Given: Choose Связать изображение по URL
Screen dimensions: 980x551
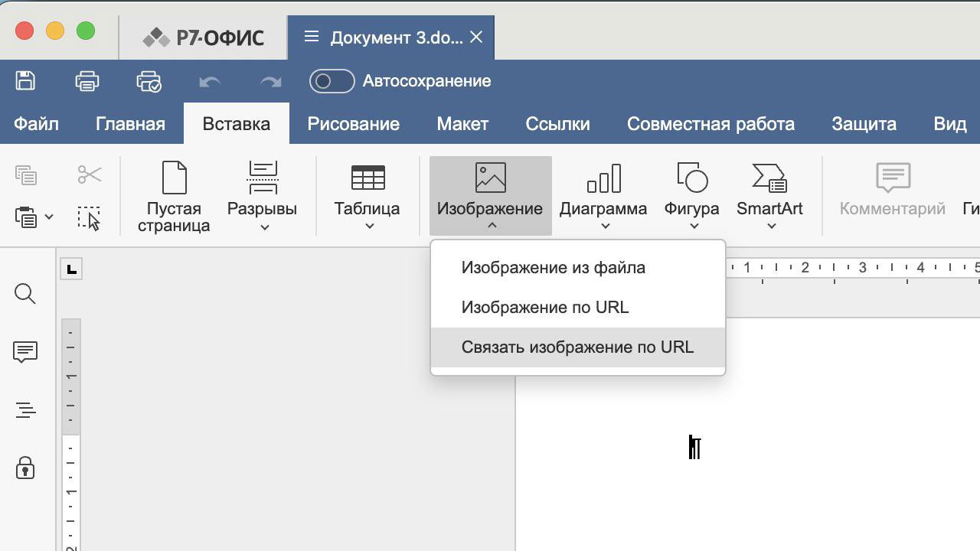Looking at the screenshot, I should click(578, 347).
